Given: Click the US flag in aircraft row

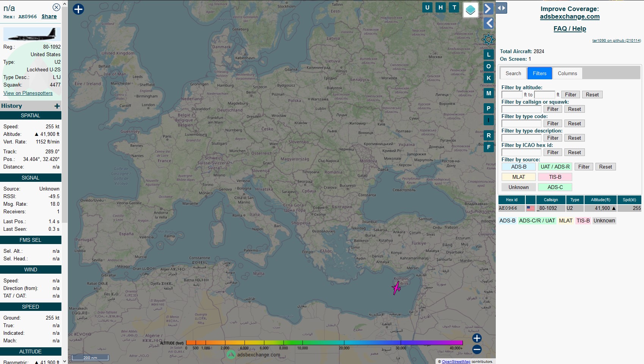Looking at the screenshot, I should click(x=531, y=208).
